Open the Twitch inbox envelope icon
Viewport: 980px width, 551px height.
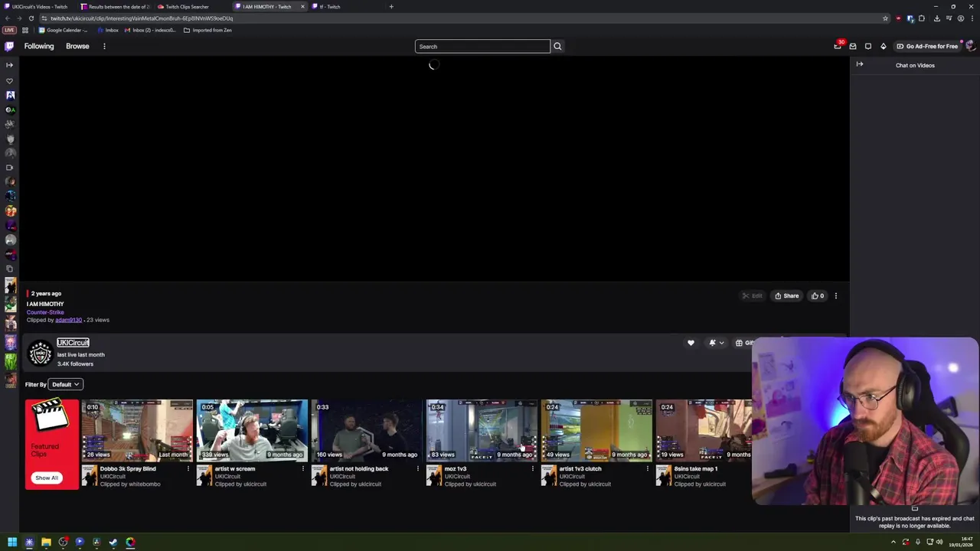tap(853, 47)
